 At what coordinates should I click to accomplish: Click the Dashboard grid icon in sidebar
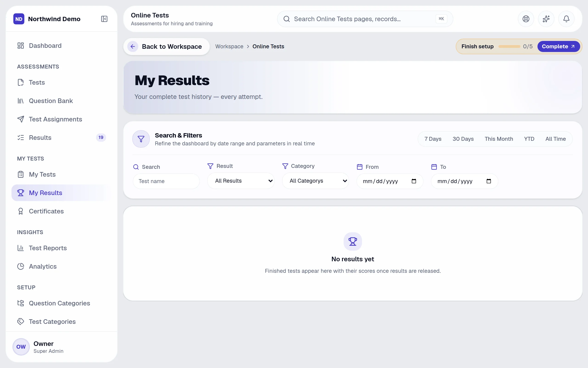pyautogui.click(x=21, y=46)
